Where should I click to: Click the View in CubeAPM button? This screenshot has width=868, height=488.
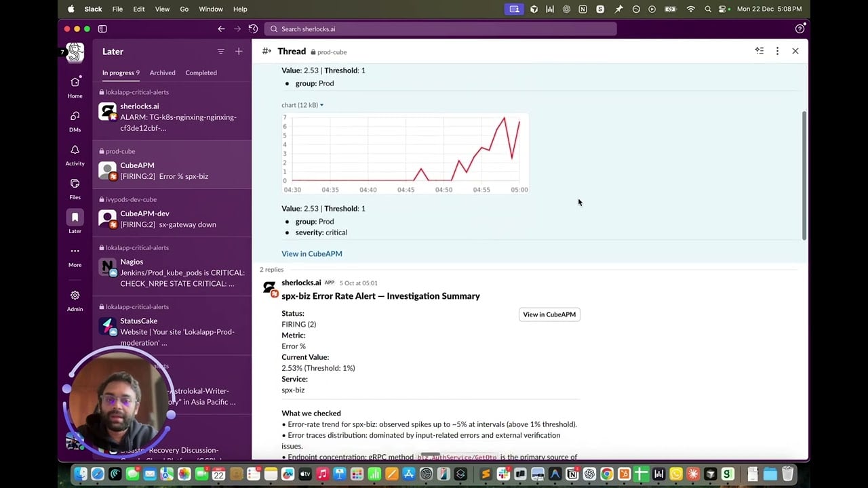click(549, 314)
